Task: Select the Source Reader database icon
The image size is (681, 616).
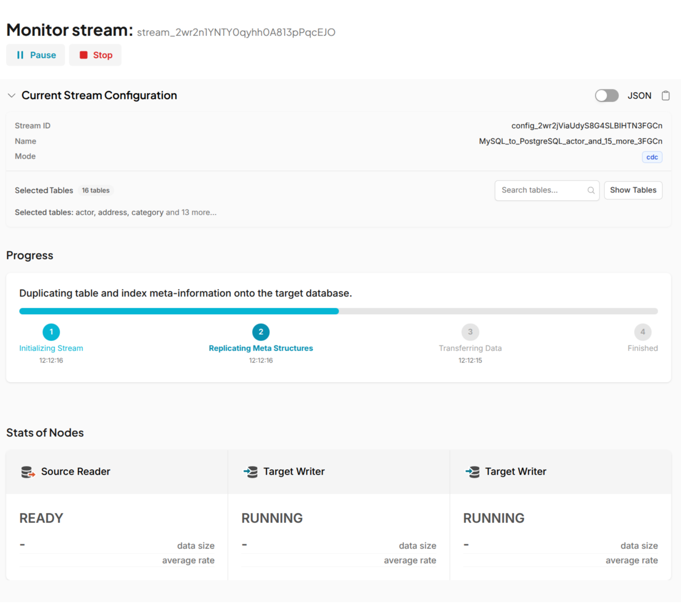Action: coord(27,472)
